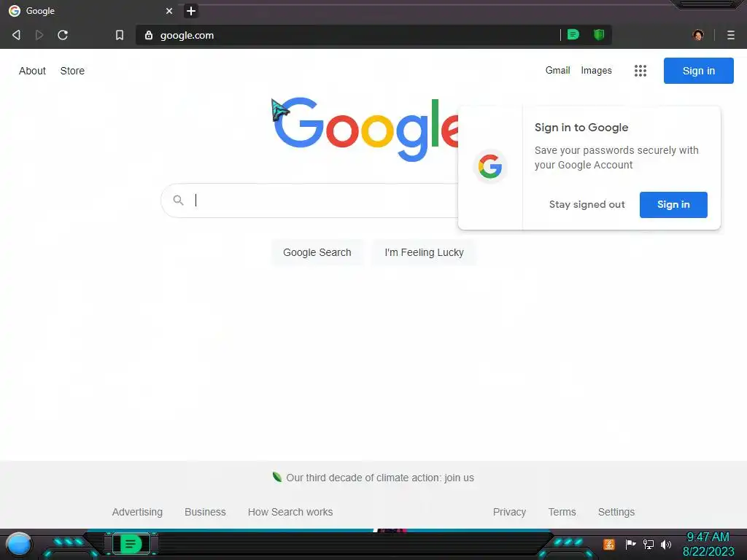Open the browser profile avatar

[x=698, y=35]
